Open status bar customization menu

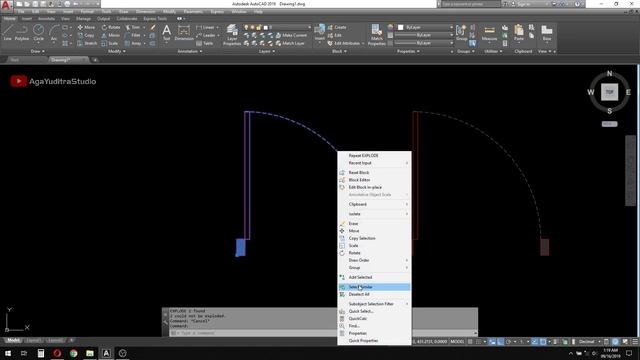click(x=635, y=342)
